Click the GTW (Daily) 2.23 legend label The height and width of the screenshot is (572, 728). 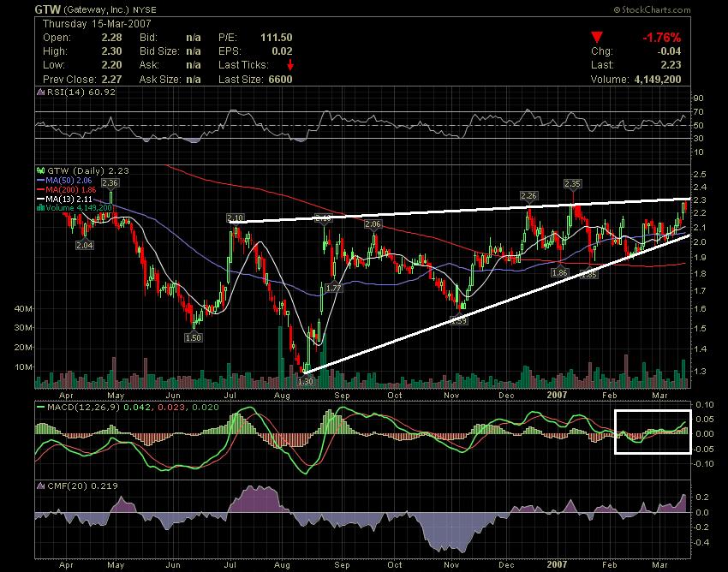[88, 171]
